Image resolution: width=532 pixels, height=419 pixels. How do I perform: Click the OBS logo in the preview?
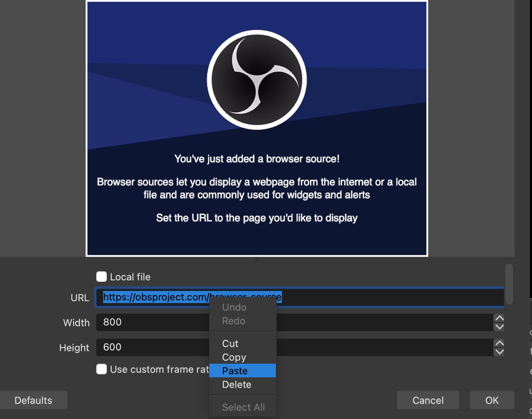257,79
